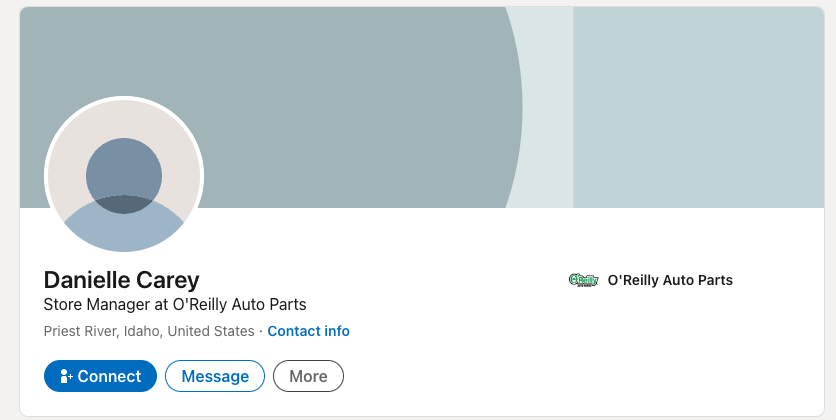Click the pale blue right section of banner
This screenshot has height=420, width=836.
point(698,107)
